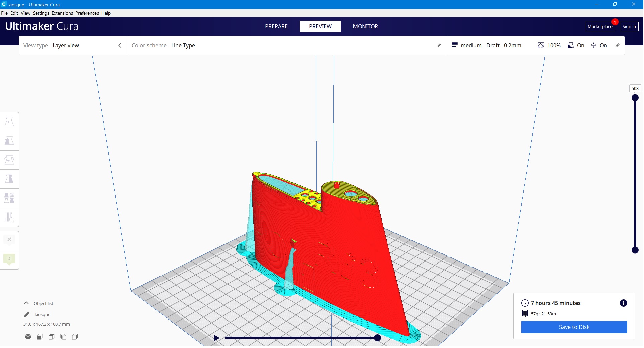Open the Extensions menu
The height and width of the screenshot is (348, 644).
pos(62,13)
